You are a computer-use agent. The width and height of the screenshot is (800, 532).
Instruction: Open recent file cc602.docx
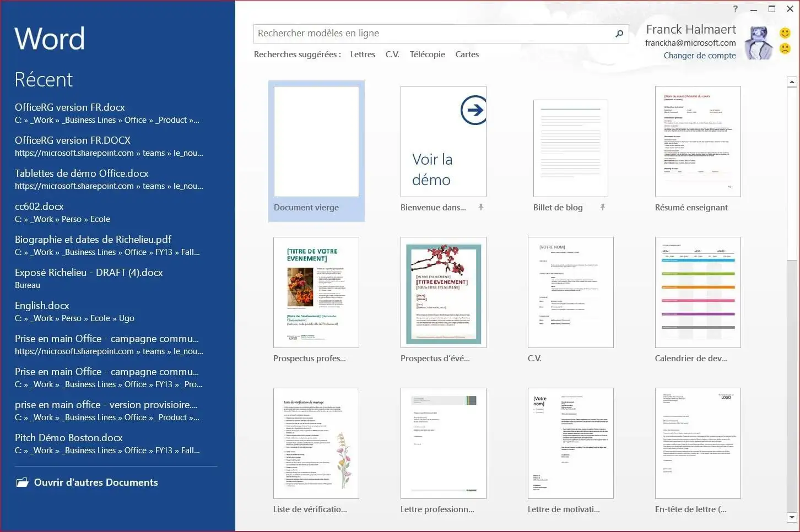coord(39,207)
